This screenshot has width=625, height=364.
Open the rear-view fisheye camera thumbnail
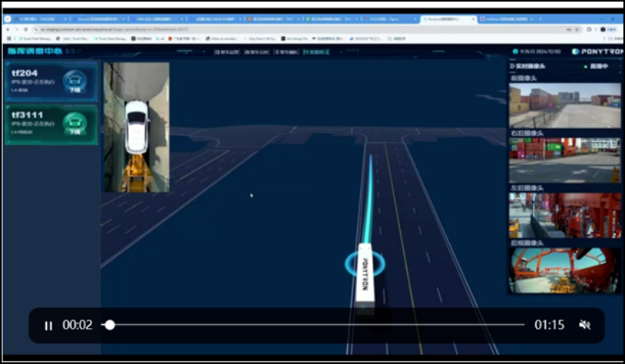point(565,270)
